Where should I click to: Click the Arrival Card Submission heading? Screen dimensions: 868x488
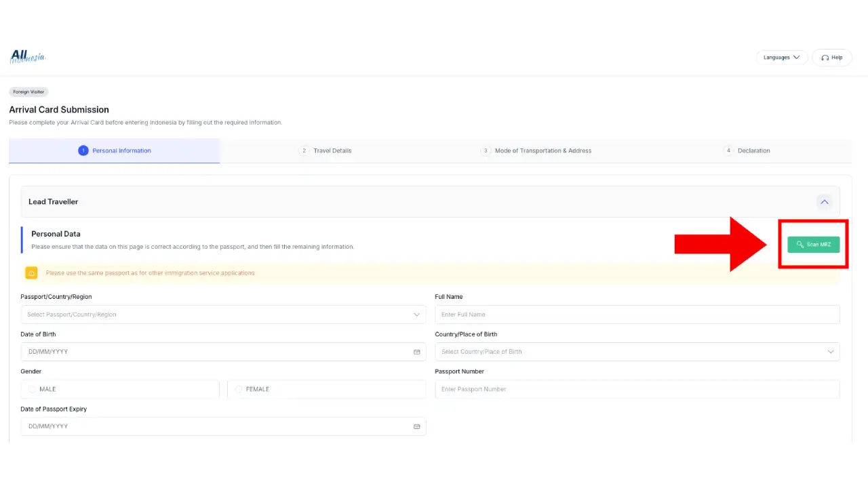[59, 110]
